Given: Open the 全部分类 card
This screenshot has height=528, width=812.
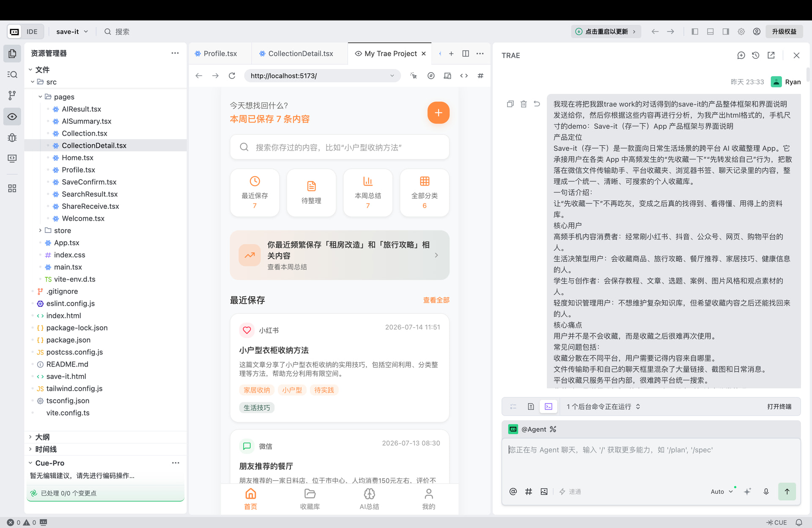Looking at the screenshot, I should 425,193.
